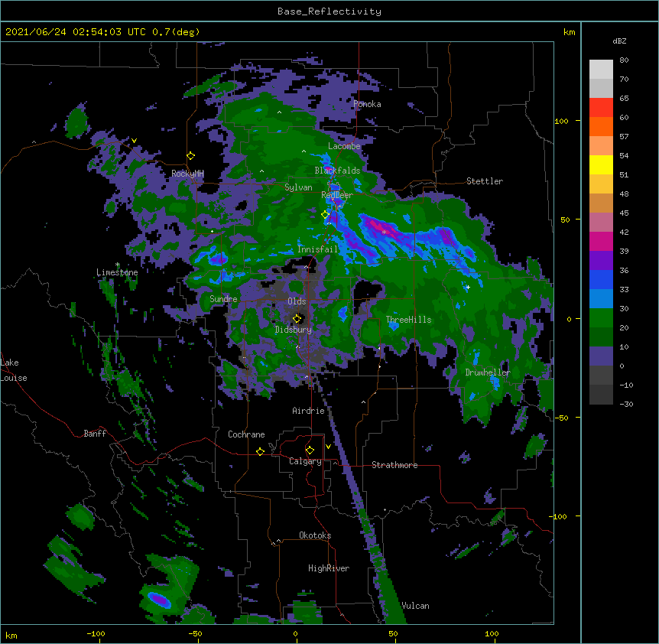
Task: Click the 65 value in dBZ legend
Action: point(624,99)
